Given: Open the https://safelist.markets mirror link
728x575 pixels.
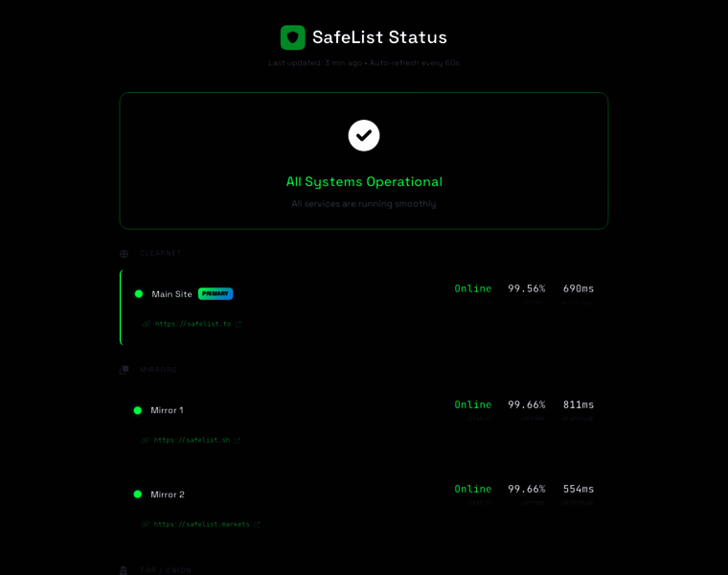Looking at the screenshot, I should point(201,525).
